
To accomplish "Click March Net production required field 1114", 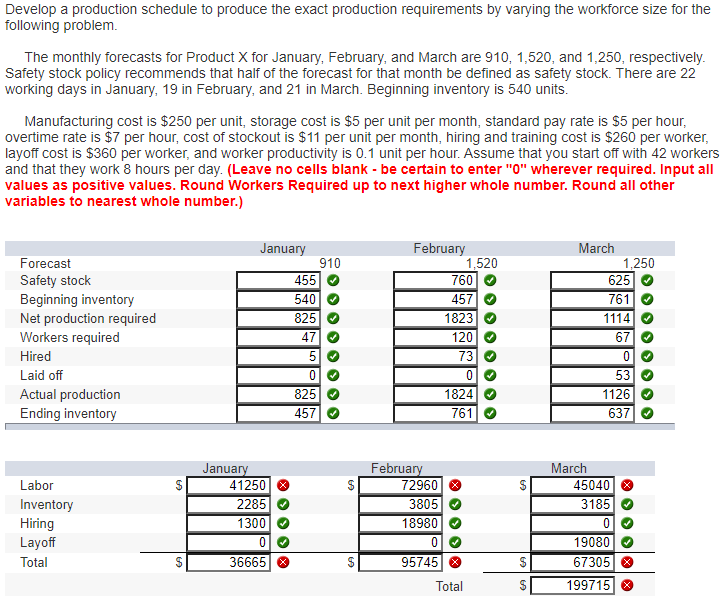I will 592,318.
